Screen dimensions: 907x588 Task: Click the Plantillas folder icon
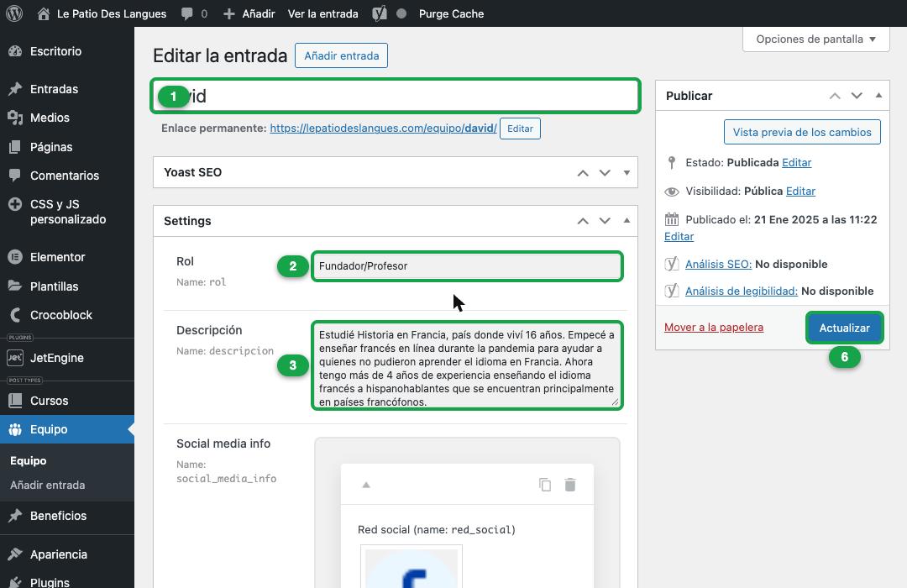point(15,286)
